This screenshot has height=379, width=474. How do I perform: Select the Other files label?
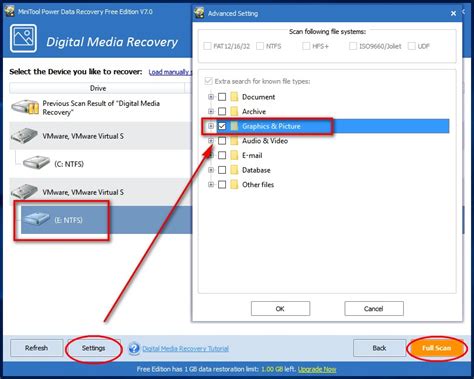click(x=258, y=185)
